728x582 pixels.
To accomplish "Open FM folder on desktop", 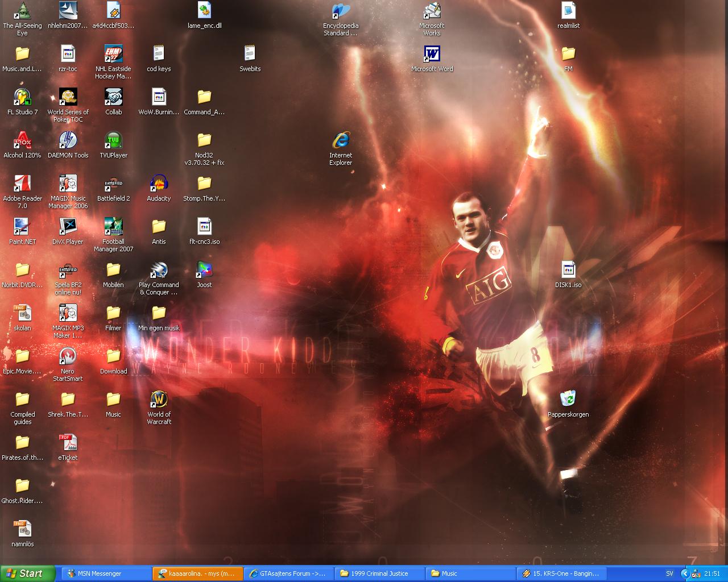I will pos(568,55).
